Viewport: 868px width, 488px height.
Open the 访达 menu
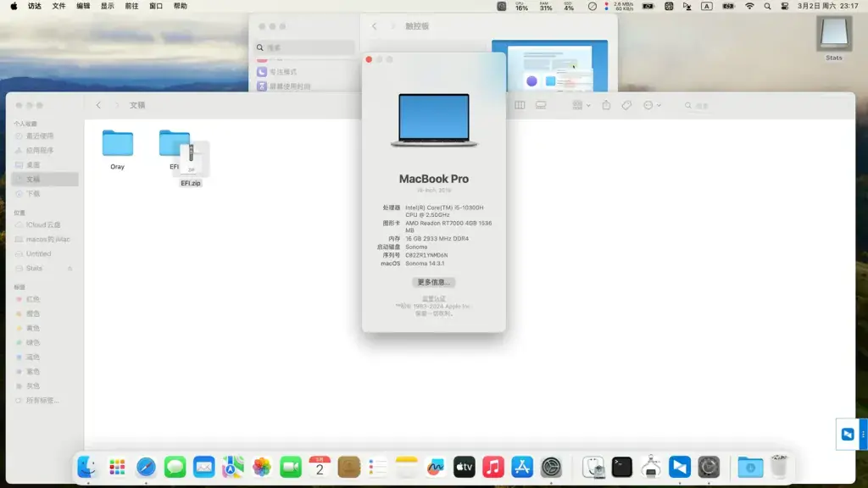[34, 6]
